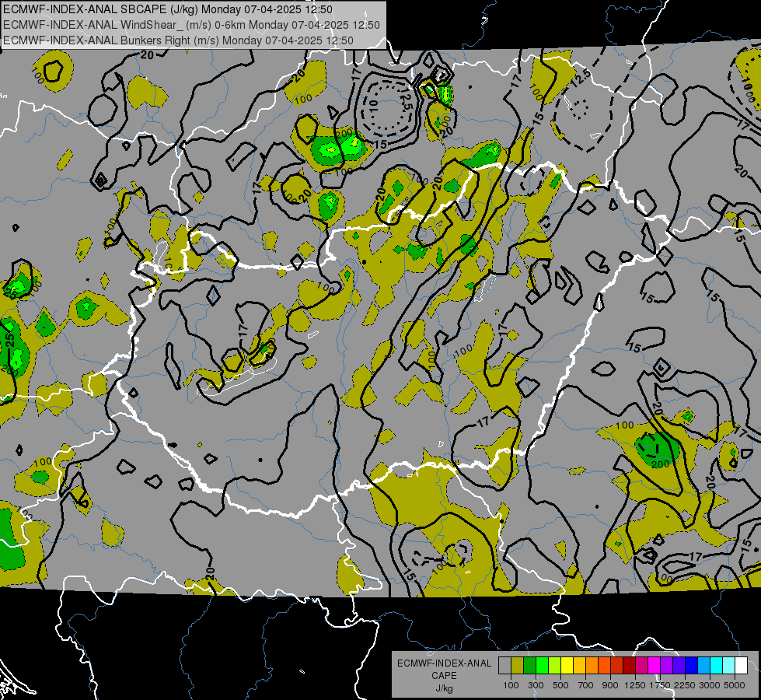Image resolution: width=761 pixels, height=700 pixels.
Task: Click the bright green legend swatch
Action: coord(542,666)
